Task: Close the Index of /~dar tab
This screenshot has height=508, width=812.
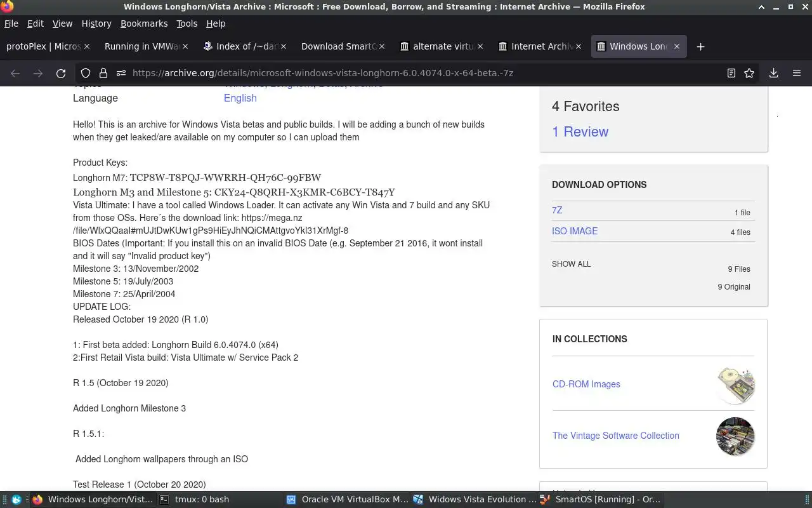Action: (x=284, y=46)
